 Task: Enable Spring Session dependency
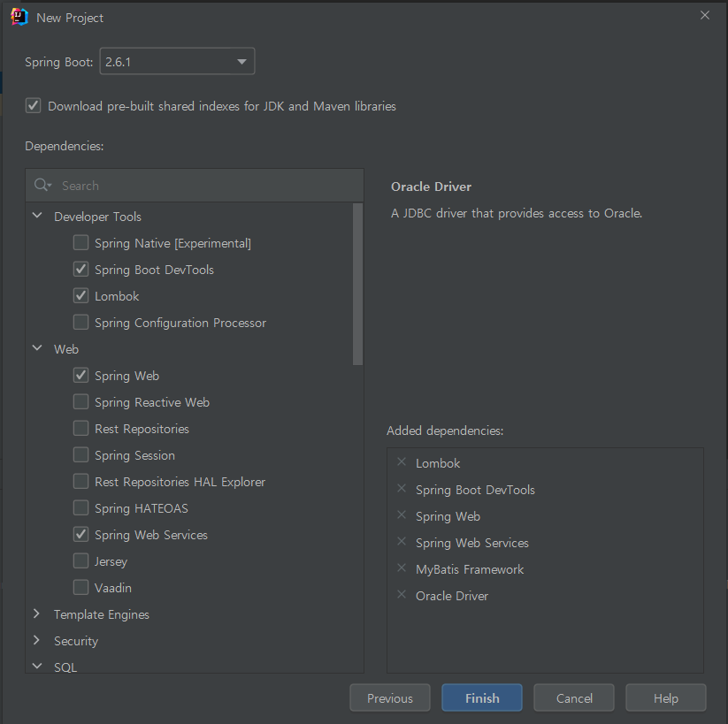point(80,454)
